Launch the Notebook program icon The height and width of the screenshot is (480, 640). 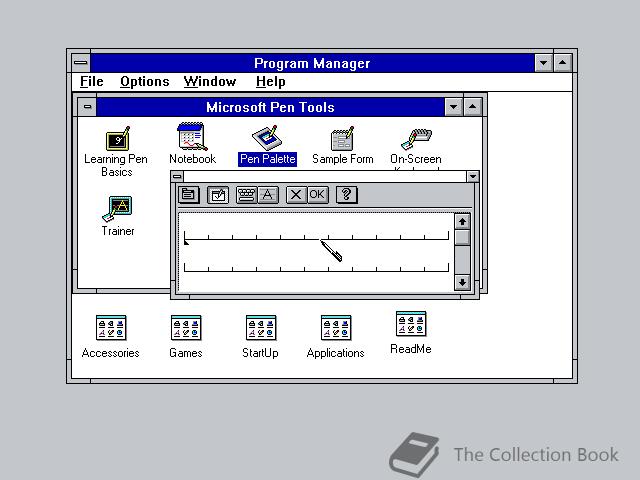pyautogui.click(x=192, y=137)
